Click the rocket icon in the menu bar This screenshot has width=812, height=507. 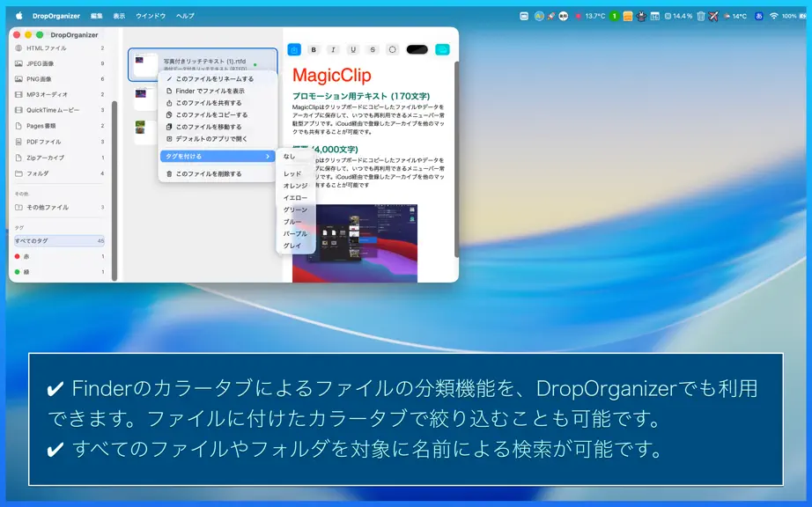[551, 16]
